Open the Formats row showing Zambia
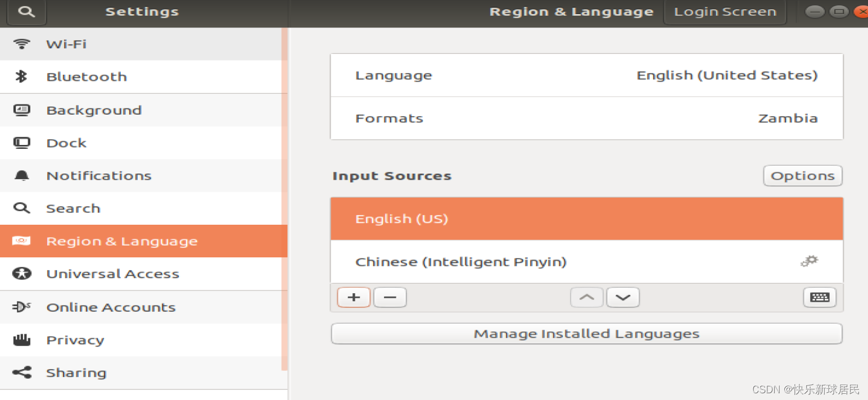868x400 pixels. point(586,118)
